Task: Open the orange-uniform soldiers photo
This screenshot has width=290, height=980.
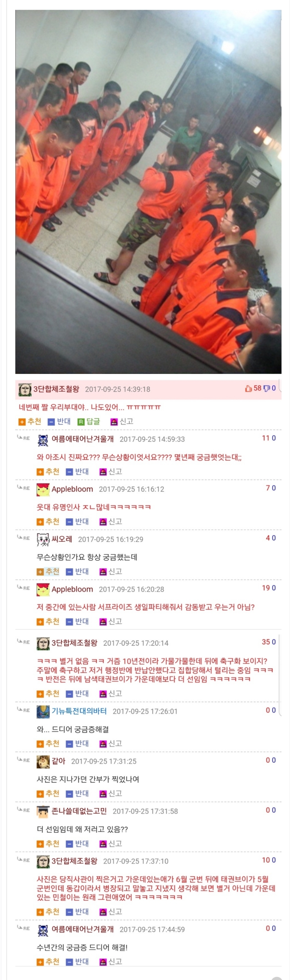Action: click(148, 192)
